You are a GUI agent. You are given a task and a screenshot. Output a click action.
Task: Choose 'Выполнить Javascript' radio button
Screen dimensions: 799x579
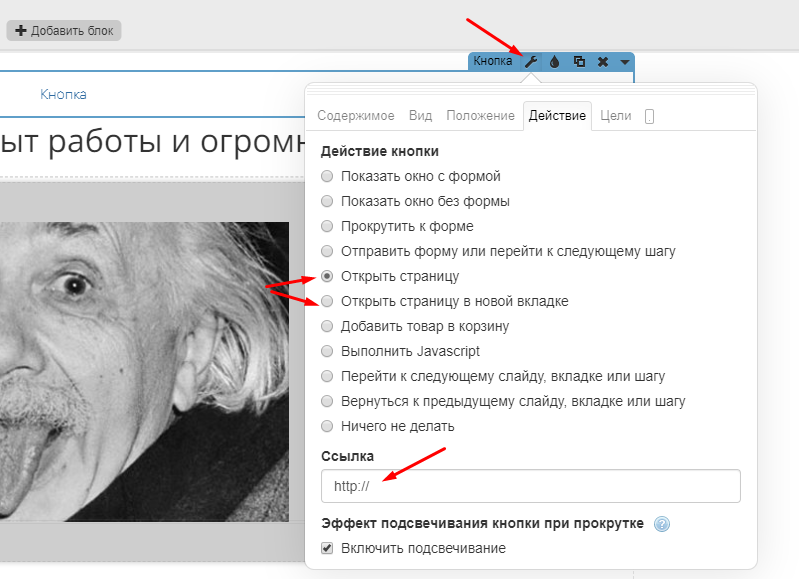(x=327, y=351)
